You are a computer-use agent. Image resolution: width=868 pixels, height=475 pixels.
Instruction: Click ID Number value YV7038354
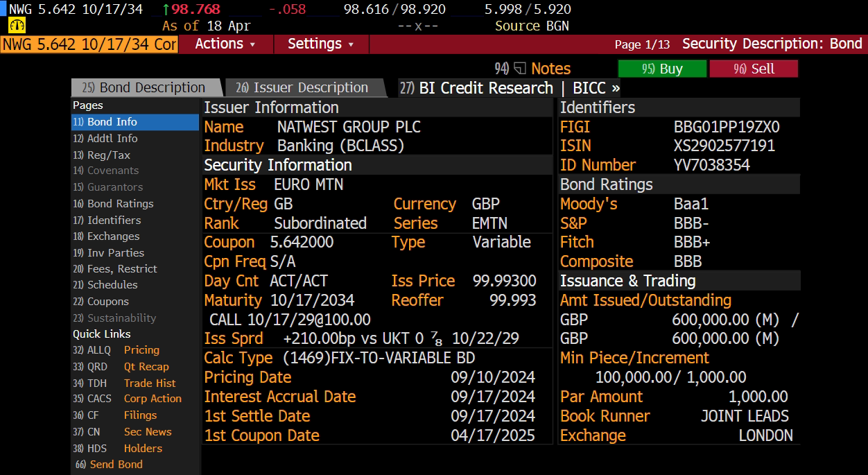tap(711, 165)
